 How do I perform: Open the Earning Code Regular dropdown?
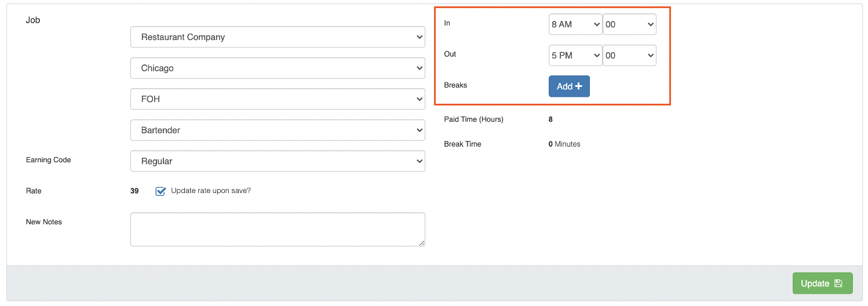pos(278,162)
